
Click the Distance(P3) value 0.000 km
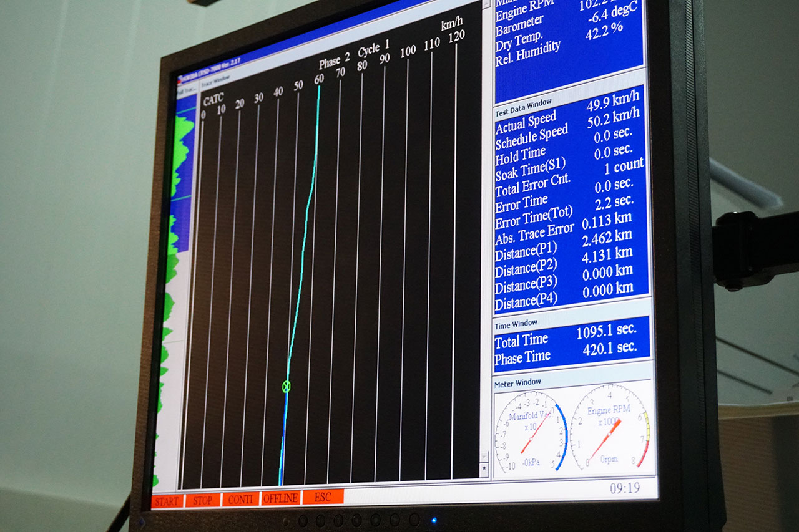point(607,273)
